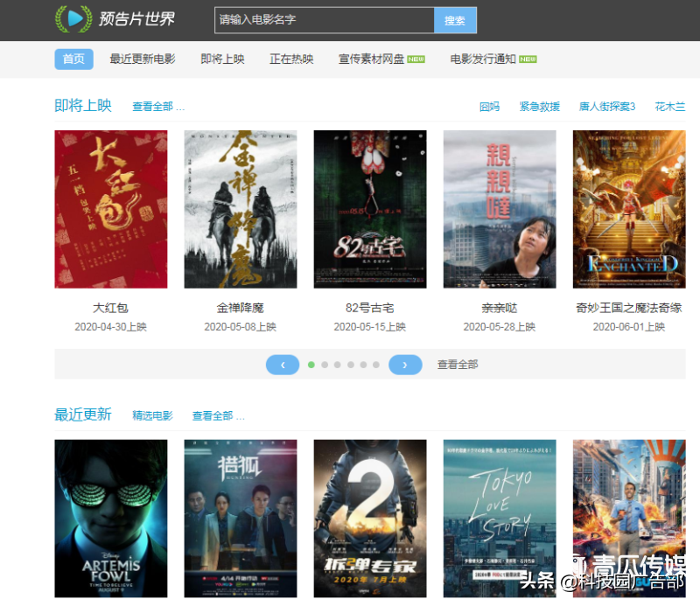Click the 2020-05-08上映 date text
The image size is (700, 606).
pos(240,327)
